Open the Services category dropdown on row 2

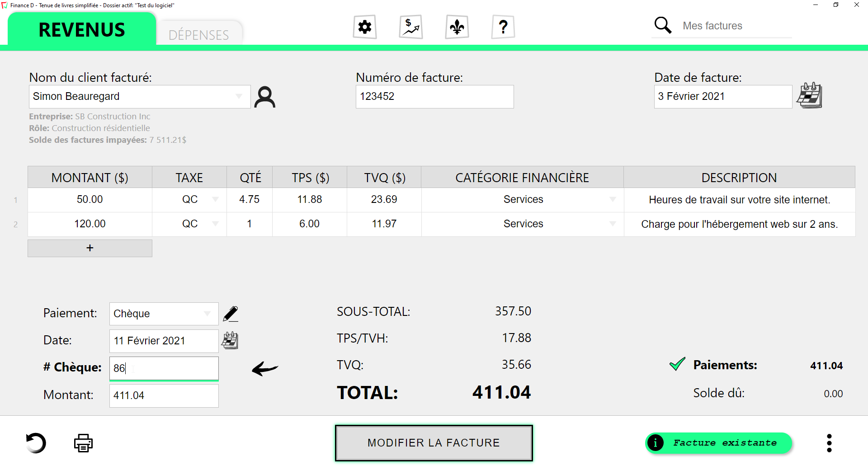[x=613, y=223]
